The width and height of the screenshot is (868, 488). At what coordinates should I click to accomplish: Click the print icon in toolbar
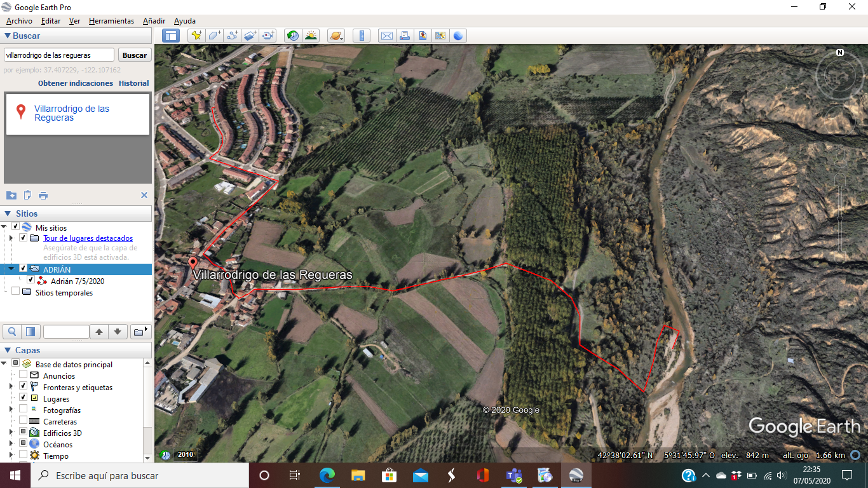tap(404, 36)
